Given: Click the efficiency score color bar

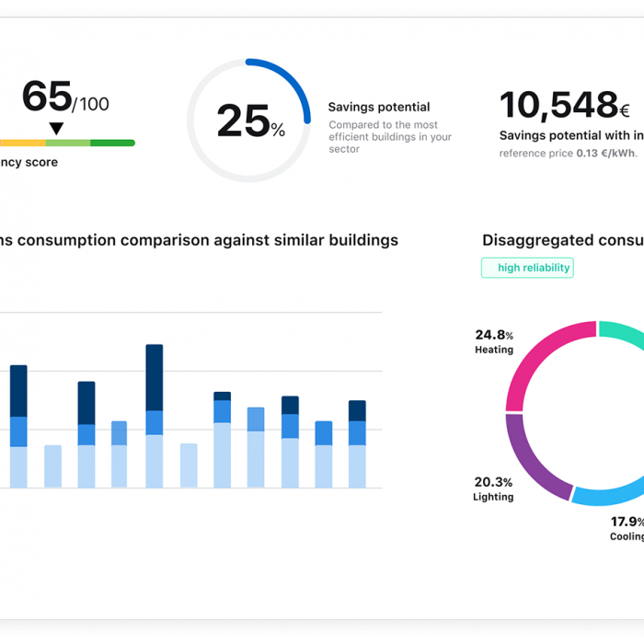Looking at the screenshot, I should (x=67, y=143).
